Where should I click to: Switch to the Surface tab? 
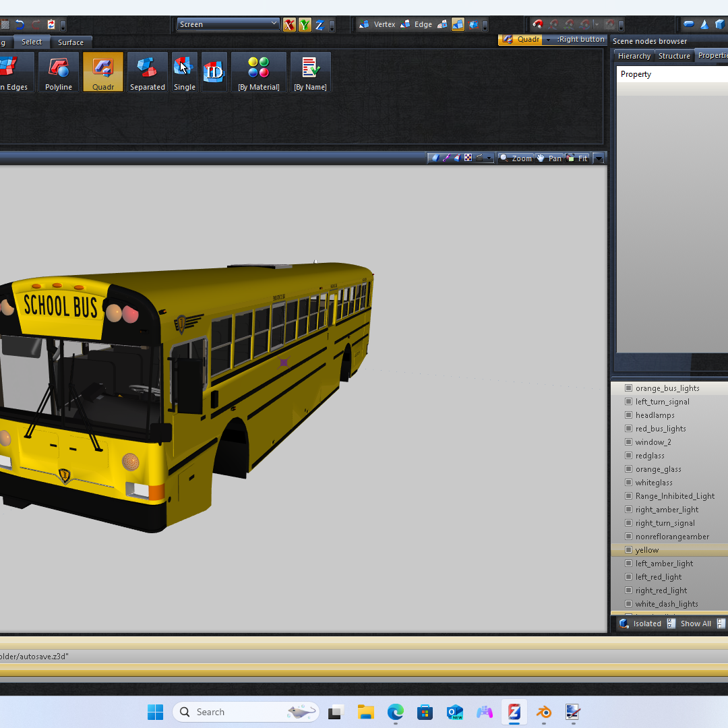point(71,42)
